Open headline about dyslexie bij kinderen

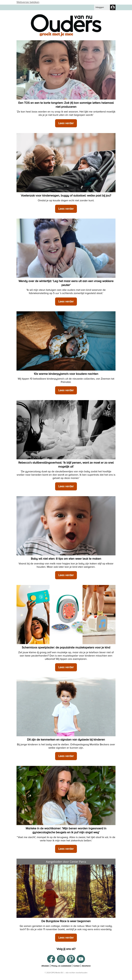click(x=66, y=740)
